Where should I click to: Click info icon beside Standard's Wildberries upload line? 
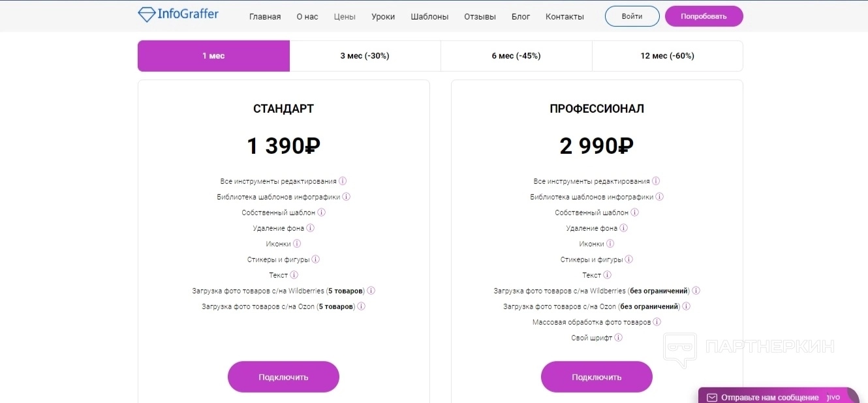click(x=371, y=291)
